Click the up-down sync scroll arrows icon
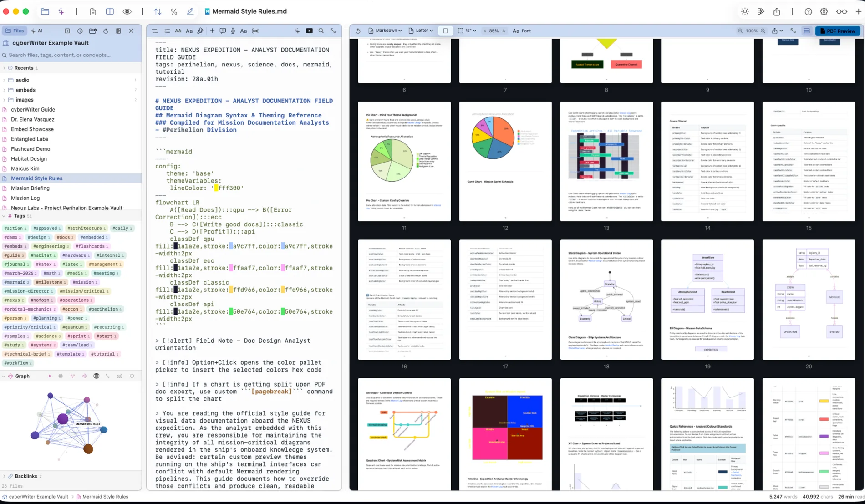The height and width of the screenshot is (504, 865). click(x=158, y=11)
